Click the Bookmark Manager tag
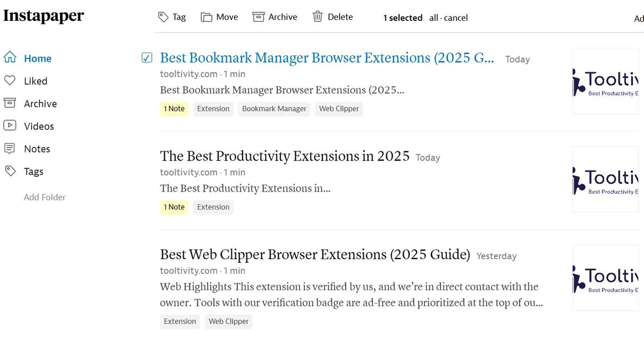The image size is (644, 338). click(274, 109)
